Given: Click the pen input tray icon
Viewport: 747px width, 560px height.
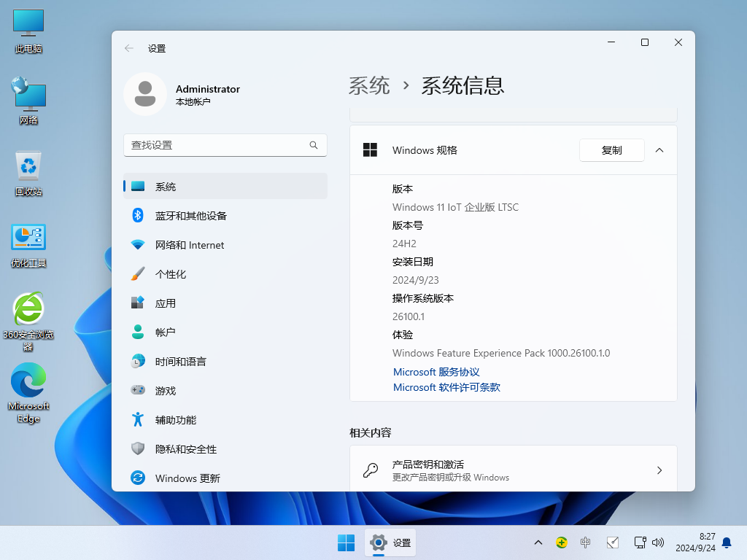Looking at the screenshot, I should click(613, 542).
